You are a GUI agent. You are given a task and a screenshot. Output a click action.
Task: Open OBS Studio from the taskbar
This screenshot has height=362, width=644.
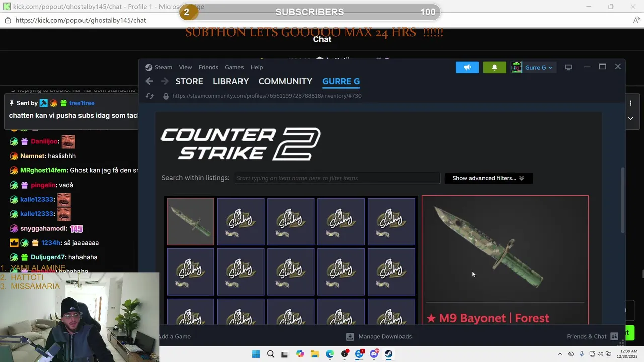[x=345, y=354]
